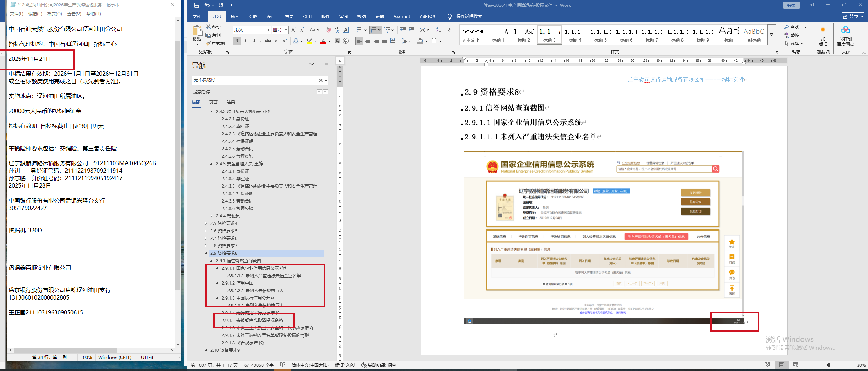Image resolution: width=868 pixels, height=371 pixels.
Task: Open the Notepad 格式(O) menu
Action: (55, 14)
